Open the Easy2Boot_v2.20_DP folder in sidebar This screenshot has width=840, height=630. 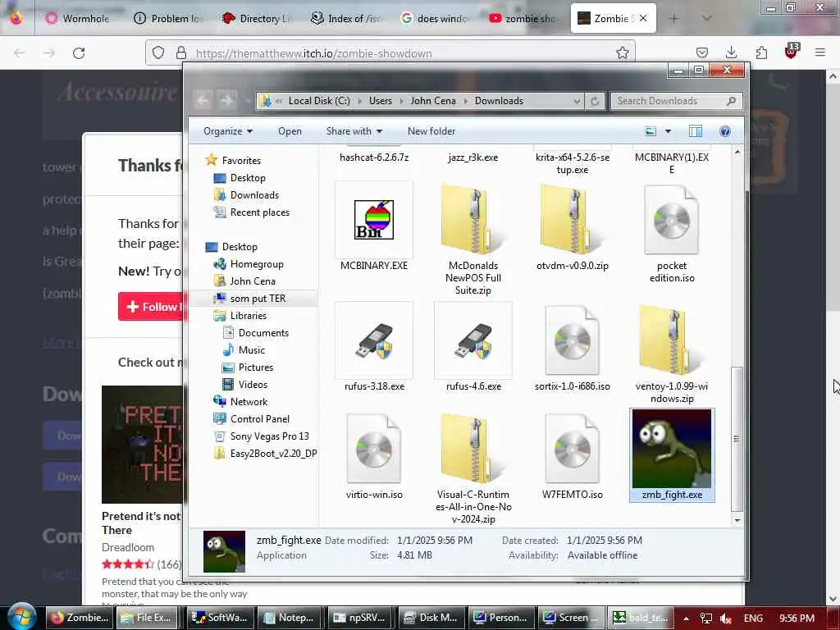(x=273, y=453)
